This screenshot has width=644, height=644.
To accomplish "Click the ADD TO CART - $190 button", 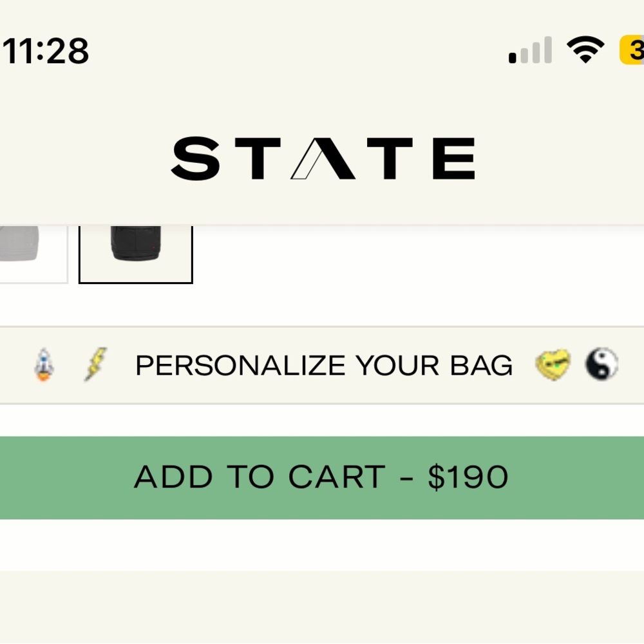I will tap(322, 477).
